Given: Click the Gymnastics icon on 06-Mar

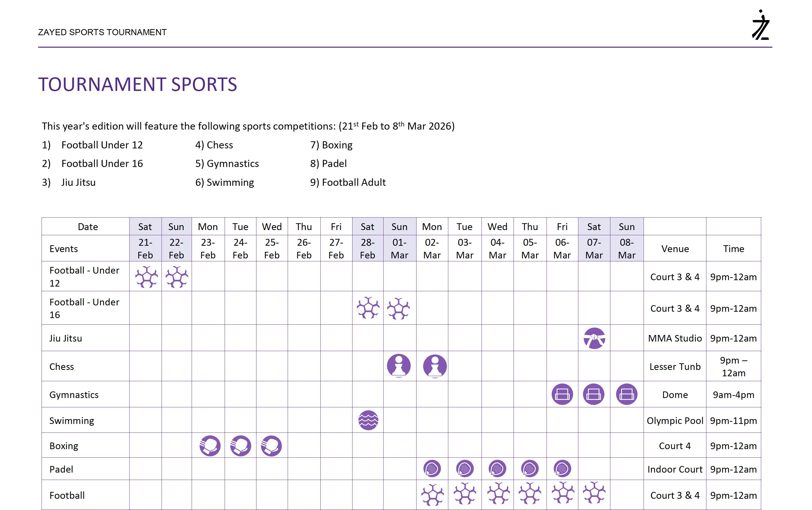Looking at the screenshot, I should [x=562, y=394].
